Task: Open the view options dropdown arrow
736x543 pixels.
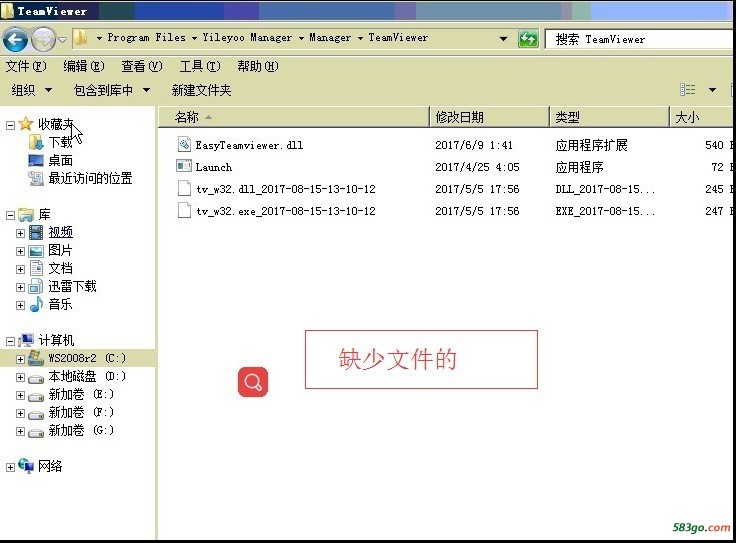Action: tap(713, 90)
